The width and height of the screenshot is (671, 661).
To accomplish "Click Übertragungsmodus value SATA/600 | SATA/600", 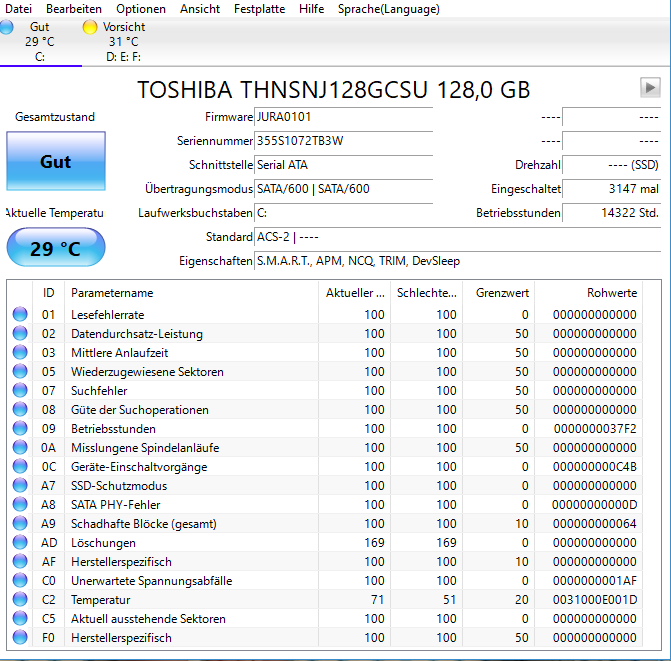I will tap(344, 189).
